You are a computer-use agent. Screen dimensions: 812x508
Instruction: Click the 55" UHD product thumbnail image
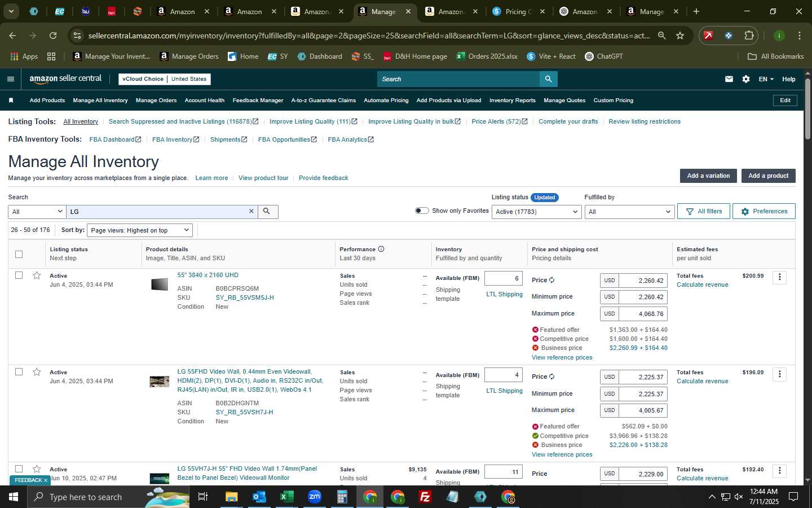(160, 284)
